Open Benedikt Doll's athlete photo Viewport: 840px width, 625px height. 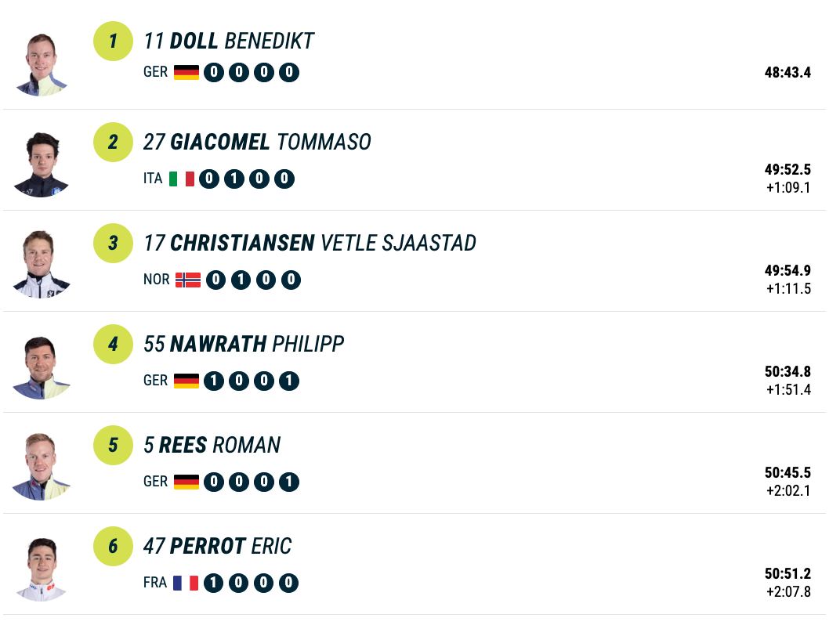[42, 64]
